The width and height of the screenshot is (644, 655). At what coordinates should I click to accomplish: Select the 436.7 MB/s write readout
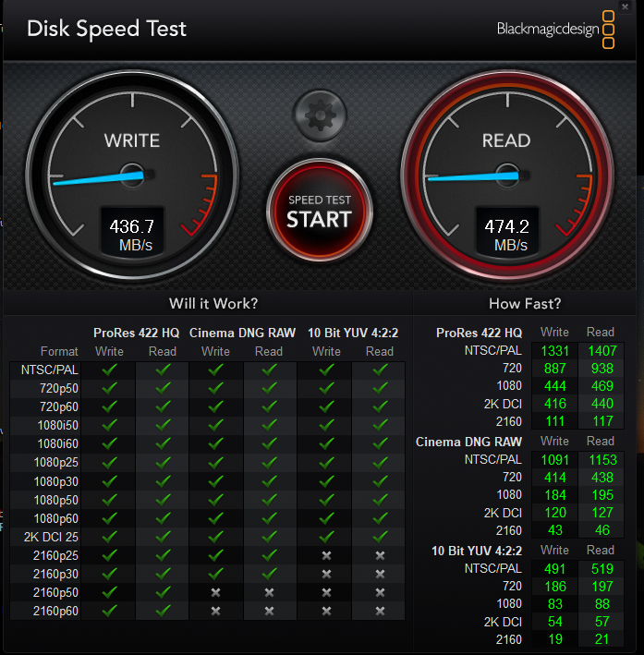(131, 235)
